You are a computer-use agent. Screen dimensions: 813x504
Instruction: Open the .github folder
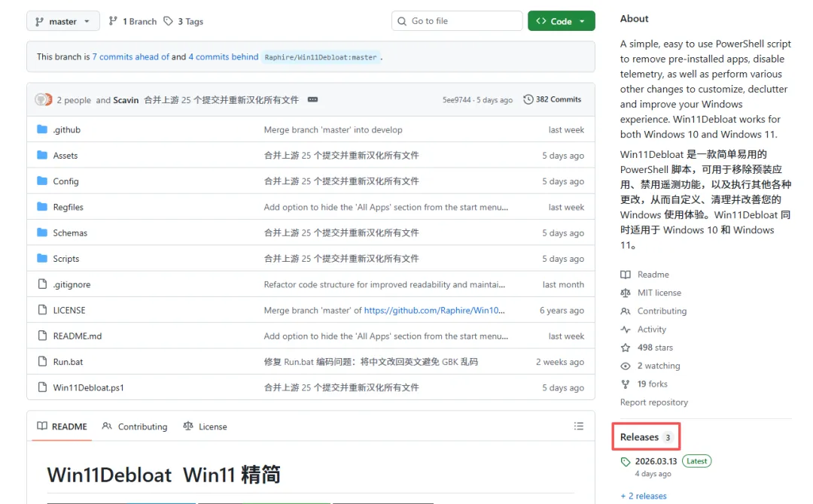67,129
